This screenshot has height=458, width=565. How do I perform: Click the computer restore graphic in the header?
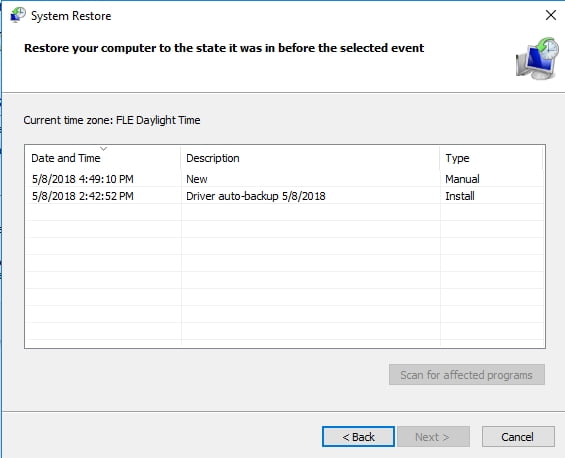(x=537, y=58)
